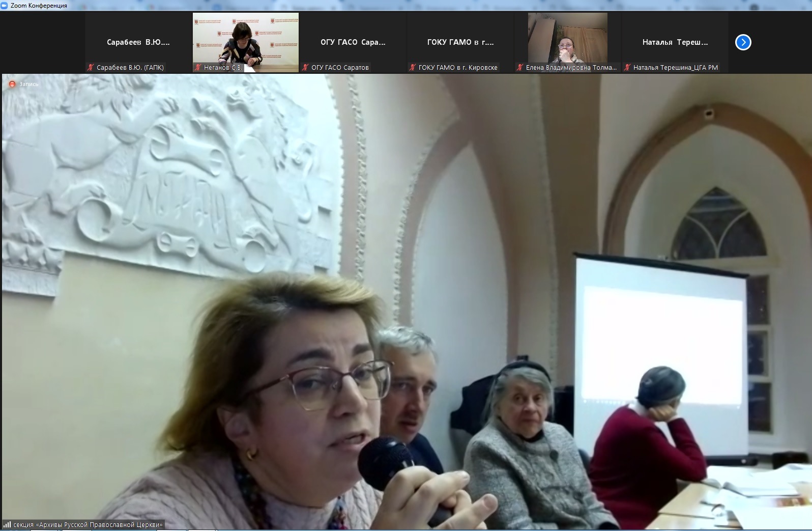
Task: Click muted mic icon for Елена Владимировна
Action: pyautogui.click(x=520, y=67)
